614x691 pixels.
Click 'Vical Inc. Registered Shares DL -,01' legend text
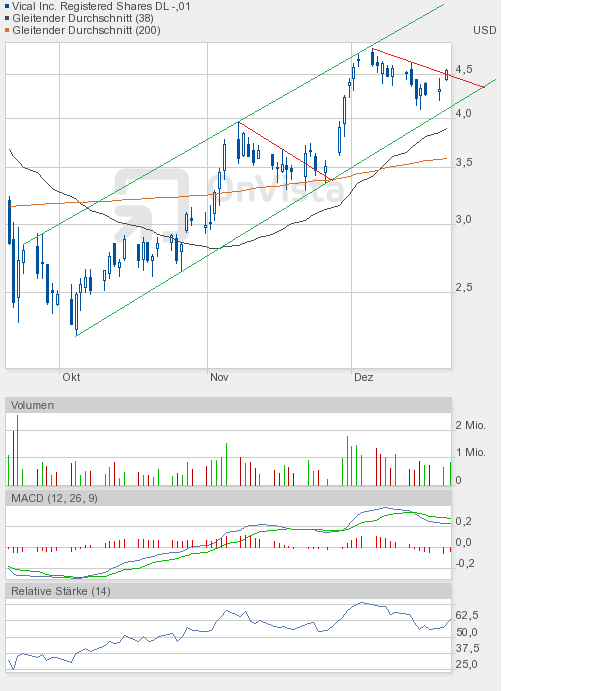101,7
